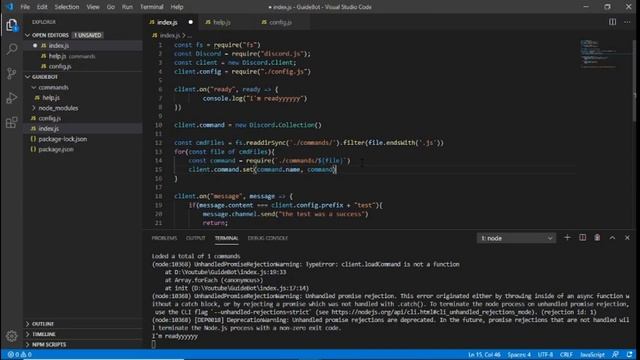Open editor More Actions ellipsis
Screen dimensions: 640x360
[627, 22]
